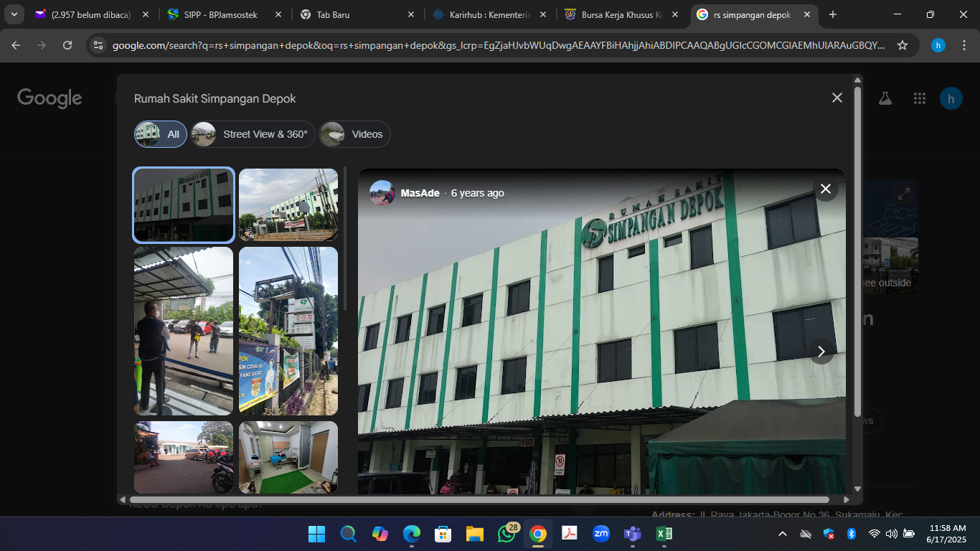Switch to the Yahoo Mail unread tab
The height and width of the screenshot is (551, 980).
(92, 14)
